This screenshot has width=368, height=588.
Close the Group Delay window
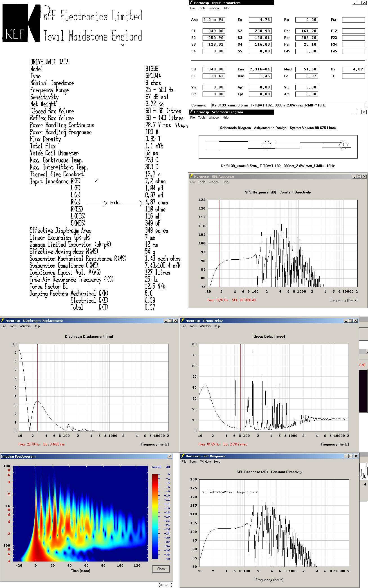[x=355, y=321]
